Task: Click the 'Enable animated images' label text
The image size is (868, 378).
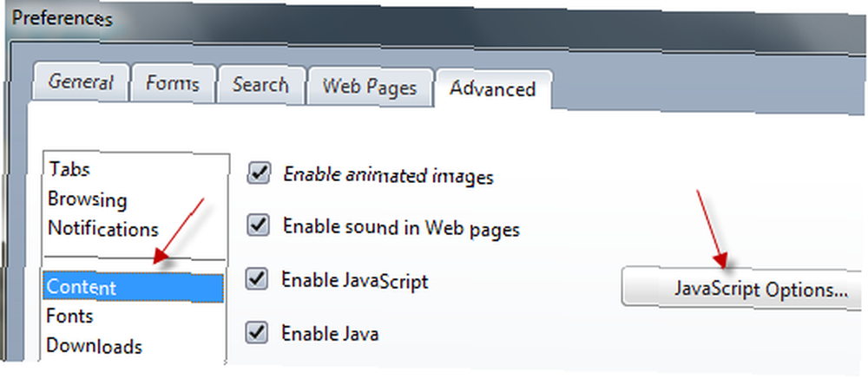Action: (388, 176)
